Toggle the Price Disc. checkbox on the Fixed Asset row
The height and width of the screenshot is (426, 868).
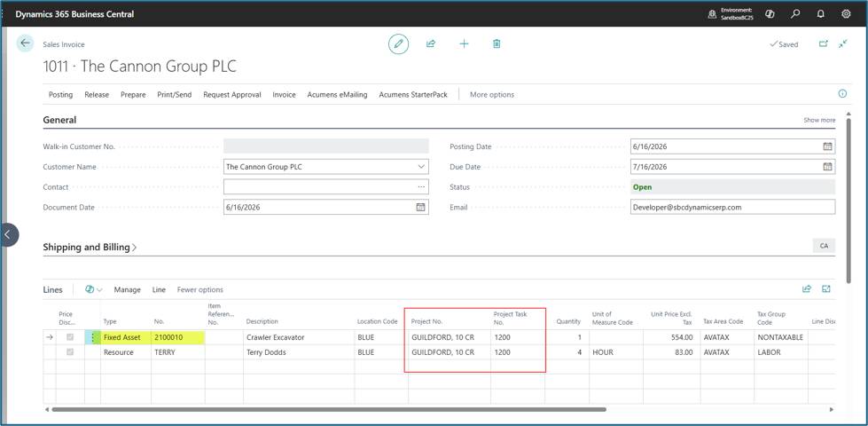point(70,337)
